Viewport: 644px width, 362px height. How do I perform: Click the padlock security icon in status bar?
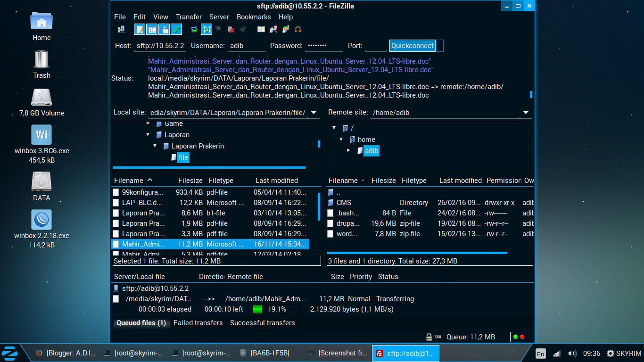tap(429, 337)
